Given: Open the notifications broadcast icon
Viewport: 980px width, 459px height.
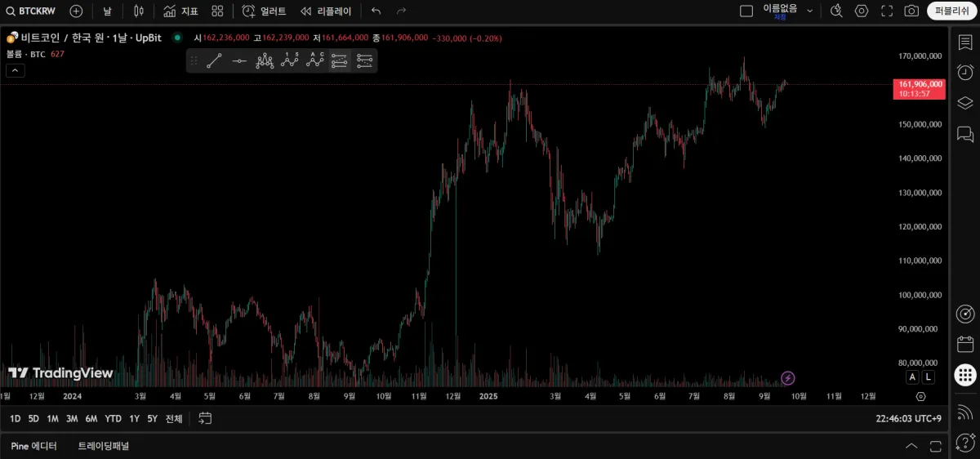Looking at the screenshot, I should click(x=965, y=411).
